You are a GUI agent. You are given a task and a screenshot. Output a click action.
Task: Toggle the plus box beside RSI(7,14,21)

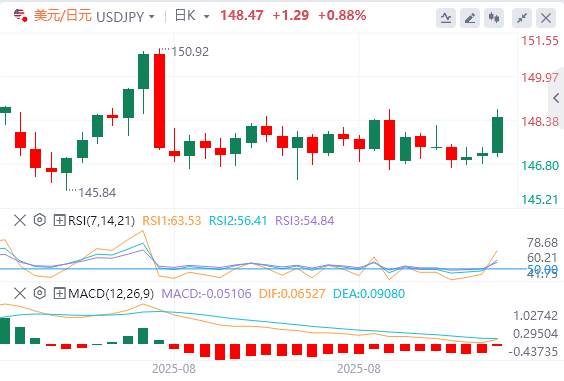click(59, 220)
